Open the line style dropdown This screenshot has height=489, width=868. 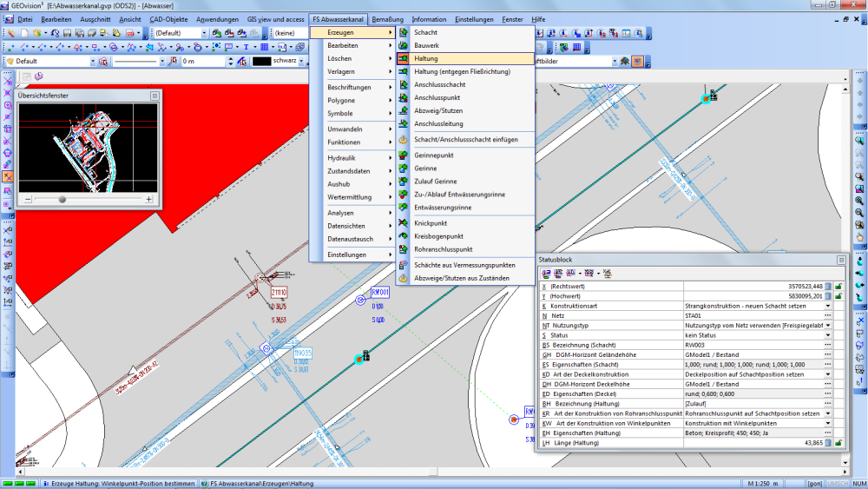(x=161, y=62)
